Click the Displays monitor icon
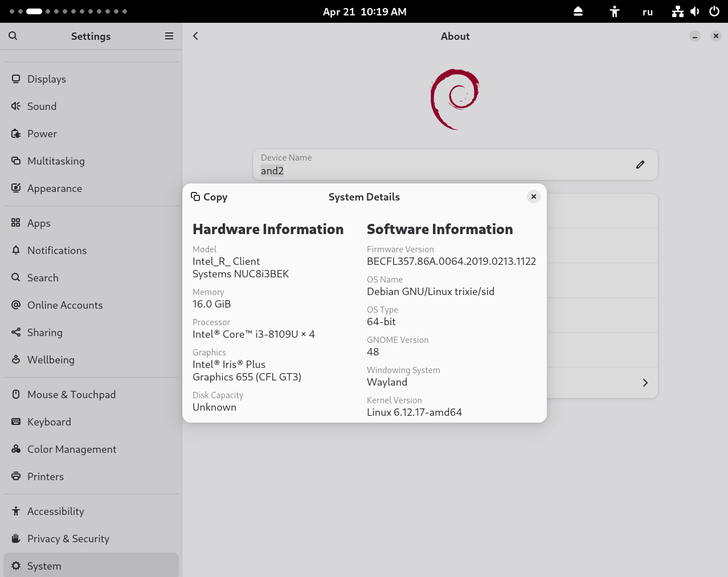728x577 pixels. [x=16, y=79]
